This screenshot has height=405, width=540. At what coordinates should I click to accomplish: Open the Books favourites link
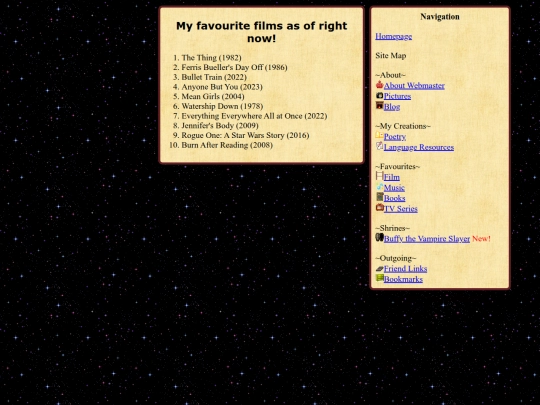tap(394, 198)
